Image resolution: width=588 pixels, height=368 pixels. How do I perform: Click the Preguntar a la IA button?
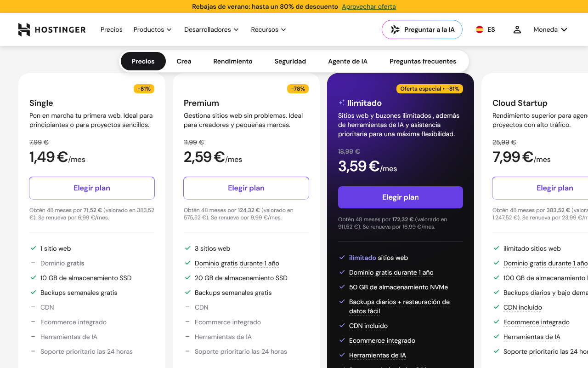coord(422,29)
